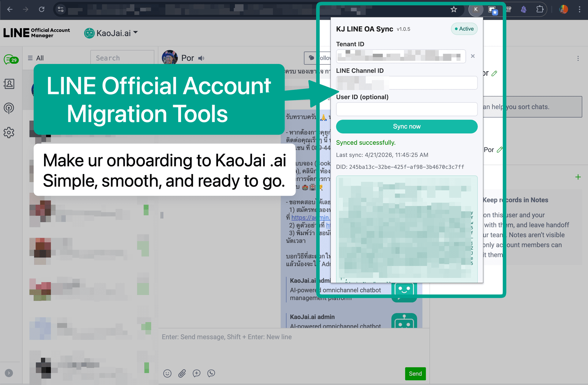This screenshot has height=385, width=588.
Task: Start a call with the phone bubble icon
Action: click(211, 373)
